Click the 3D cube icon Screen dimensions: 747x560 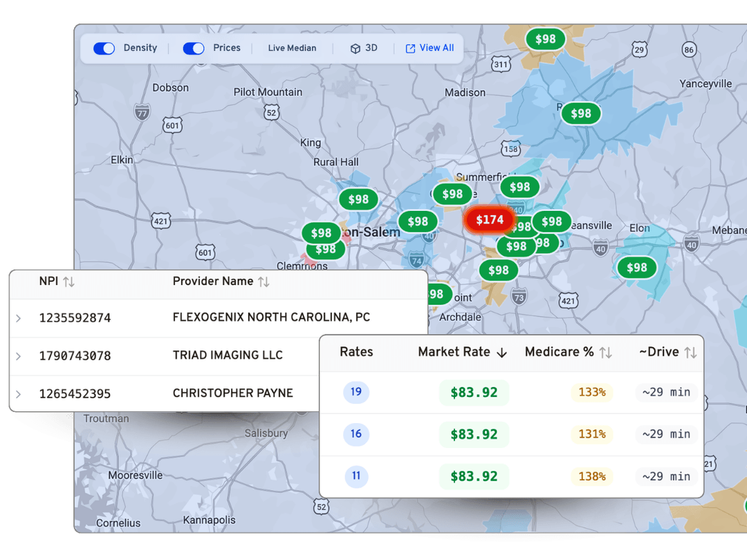click(356, 48)
